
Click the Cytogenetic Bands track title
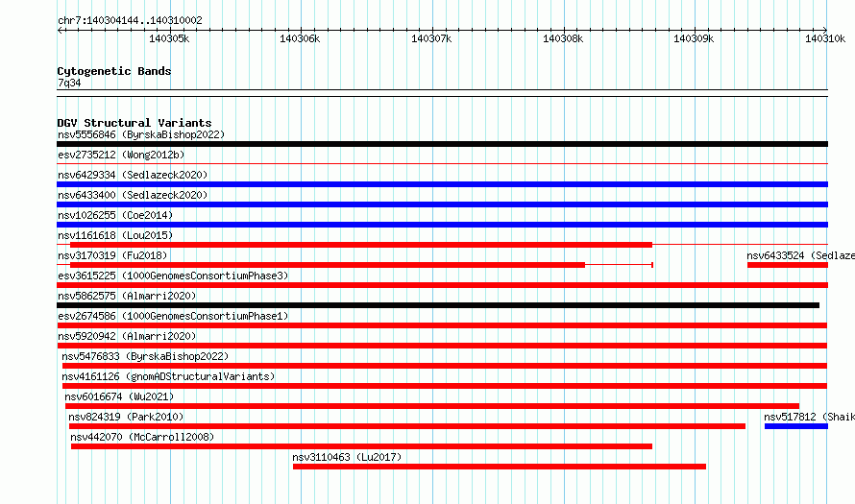click(114, 71)
